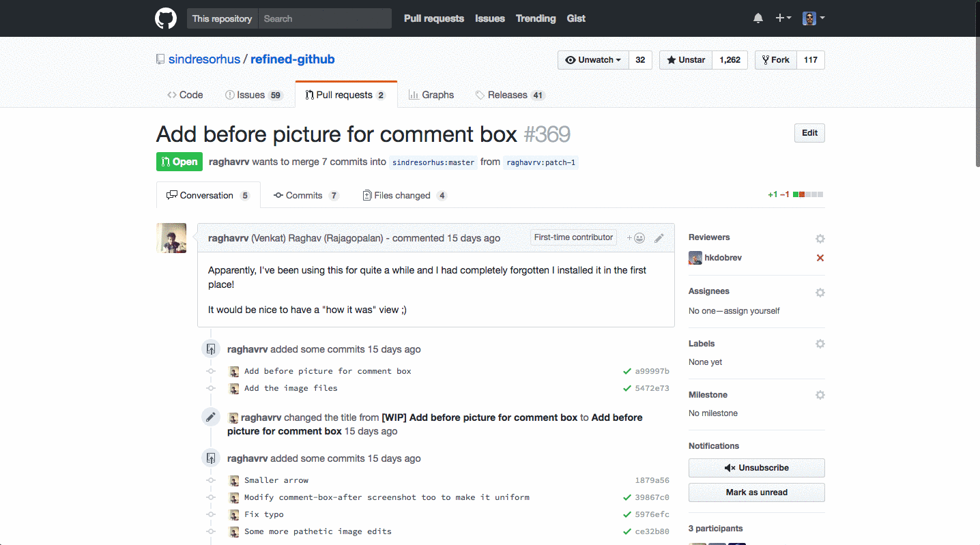Open the 32 watchers count
Screen dimensions: 980x545
[x=640, y=60]
